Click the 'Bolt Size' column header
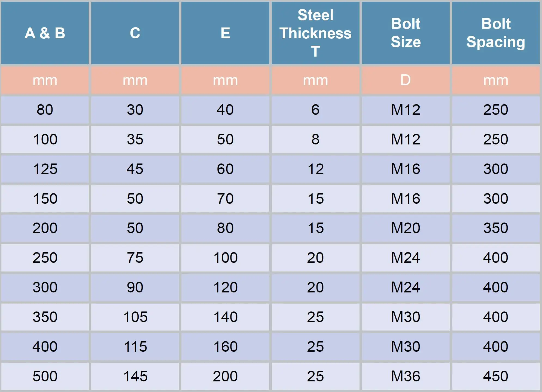542x392 pixels. click(x=406, y=33)
